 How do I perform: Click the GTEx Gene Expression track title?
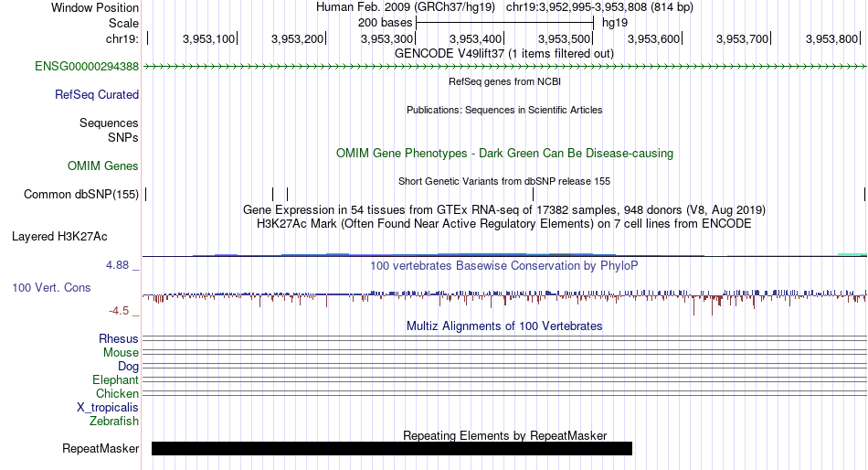(x=504, y=210)
